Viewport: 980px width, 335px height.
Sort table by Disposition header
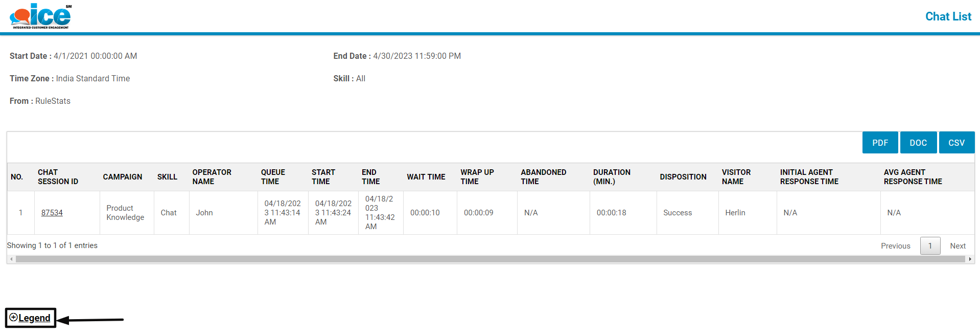[x=683, y=177]
